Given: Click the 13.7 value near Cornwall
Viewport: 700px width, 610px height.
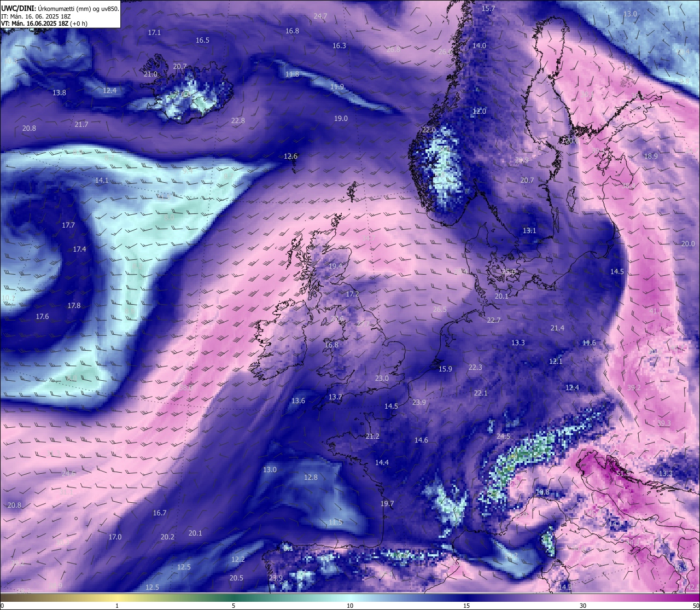Looking at the screenshot, I should (335, 397).
